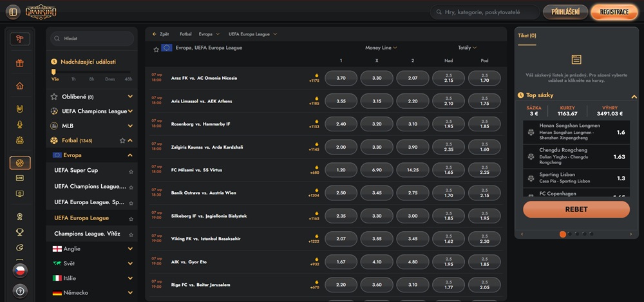The image size is (644, 302).
Task: Go to the home icon in sidebar
Action: coord(20,86)
